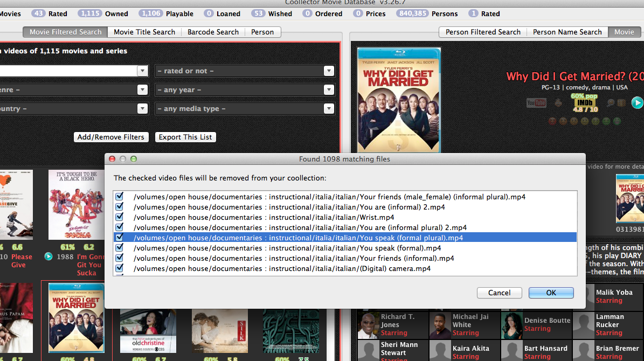Select I'm Gonna Git You Sucka poster
Image resolution: width=644 pixels, height=361 pixels.
pyautogui.click(x=77, y=205)
